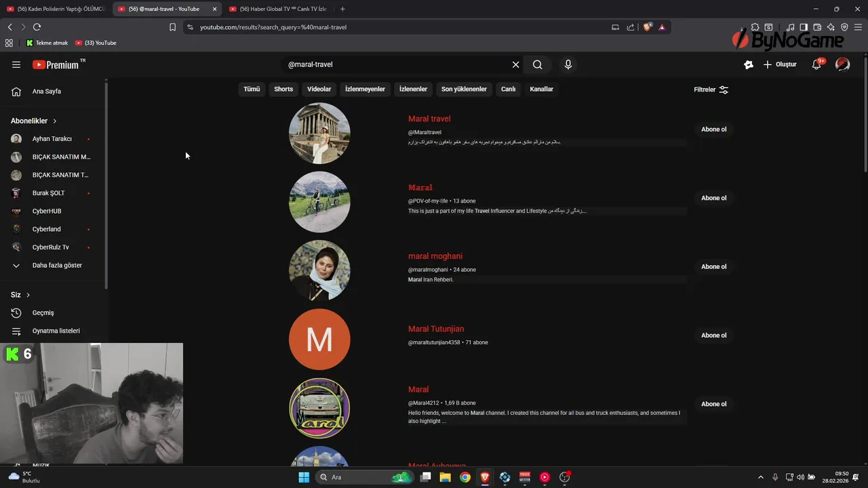Open maral moghani channel title
Screen dimensions: 868x488
pyautogui.click(x=435, y=256)
